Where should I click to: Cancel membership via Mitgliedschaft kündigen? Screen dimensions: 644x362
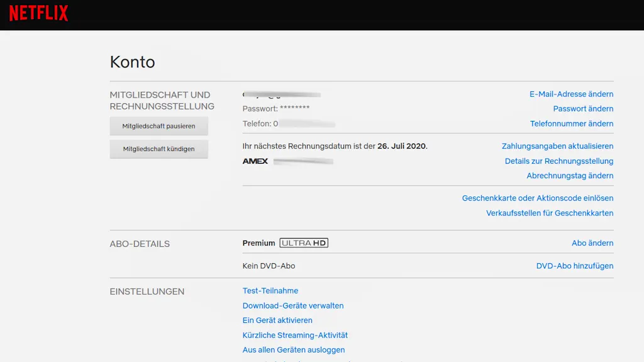158,149
